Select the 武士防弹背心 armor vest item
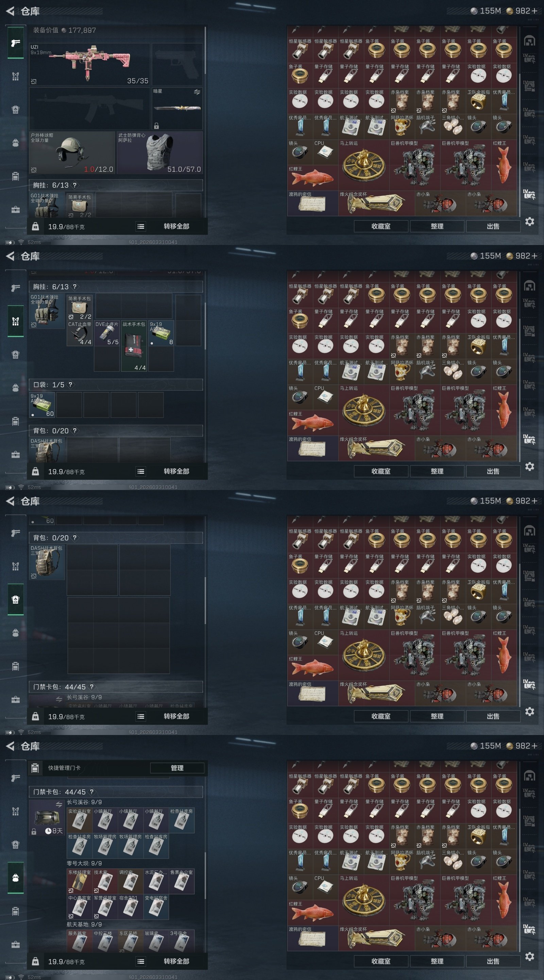 click(x=160, y=152)
